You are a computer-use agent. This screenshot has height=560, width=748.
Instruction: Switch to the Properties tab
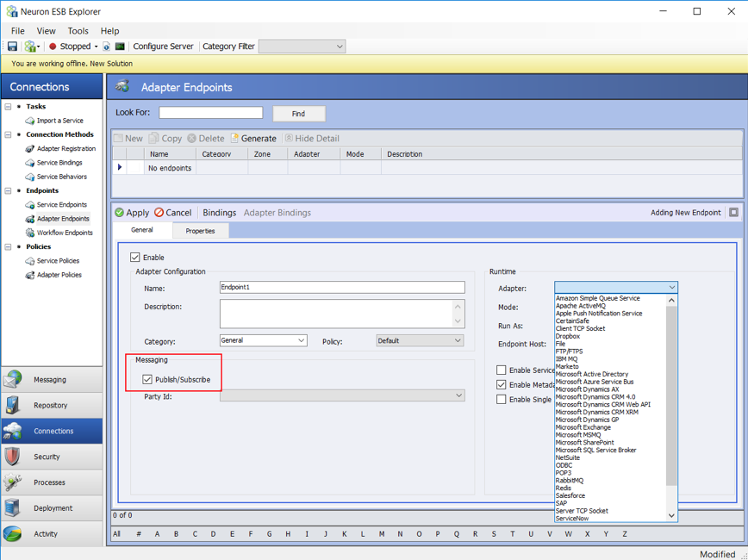200,231
